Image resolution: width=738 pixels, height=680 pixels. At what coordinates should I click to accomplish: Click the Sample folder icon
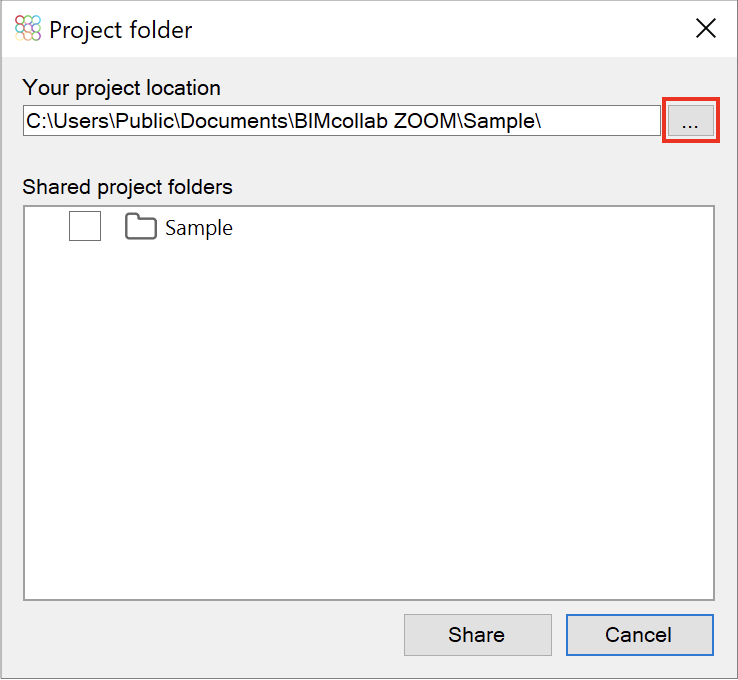(x=141, y=227)
